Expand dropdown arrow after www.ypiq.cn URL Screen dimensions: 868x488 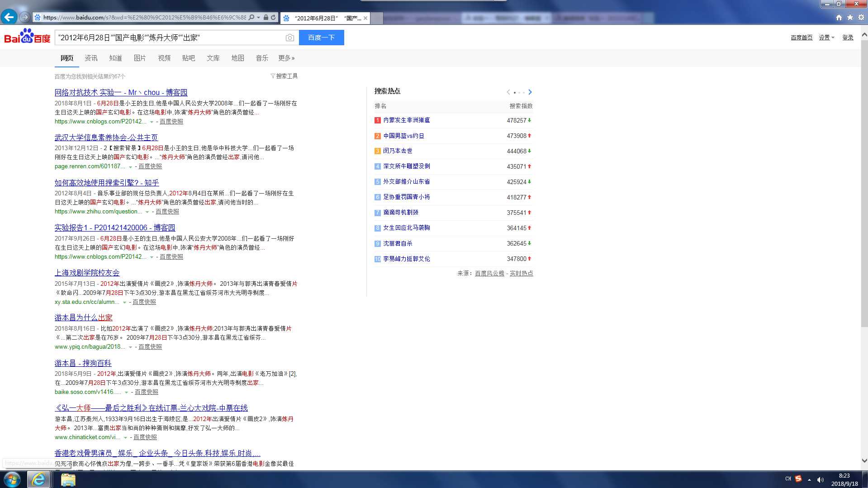coord(130,347)
